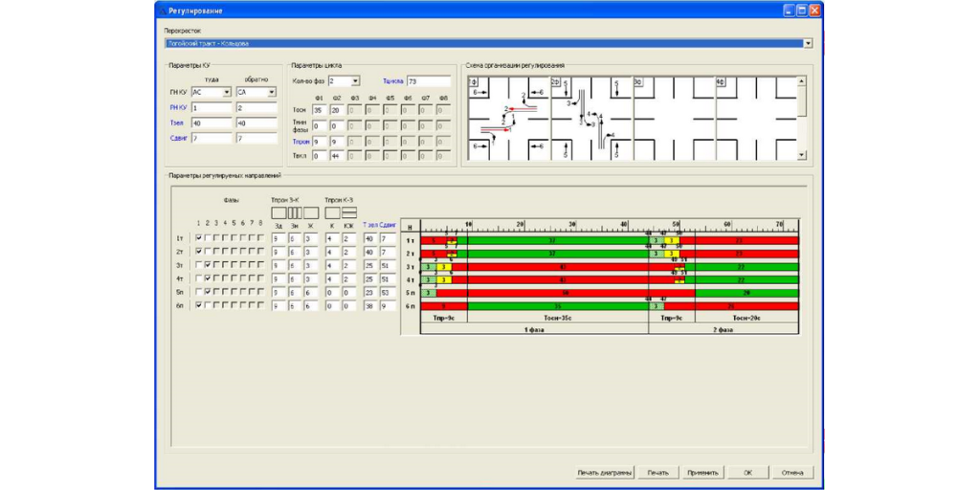The height and width of the screenshot is (490, 980).
Task: Click the first Тпром З-К signal icon
Action: click(278, 212)
